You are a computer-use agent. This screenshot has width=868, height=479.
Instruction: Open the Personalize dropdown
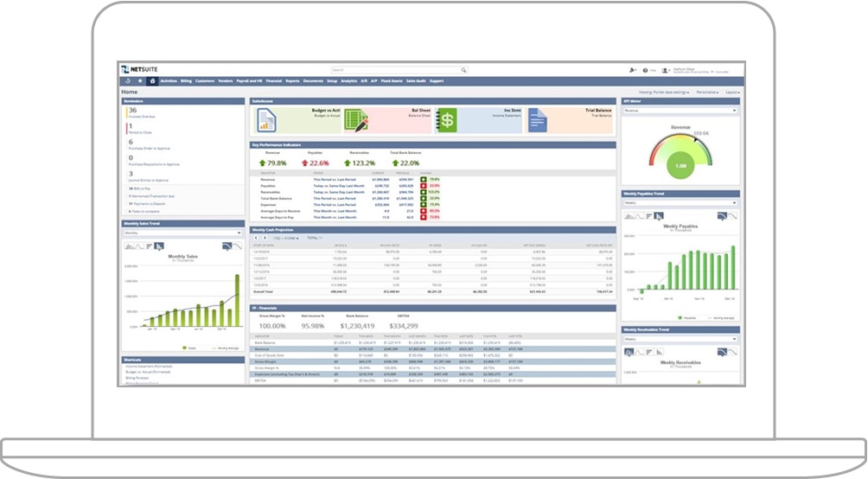point(707,91)
